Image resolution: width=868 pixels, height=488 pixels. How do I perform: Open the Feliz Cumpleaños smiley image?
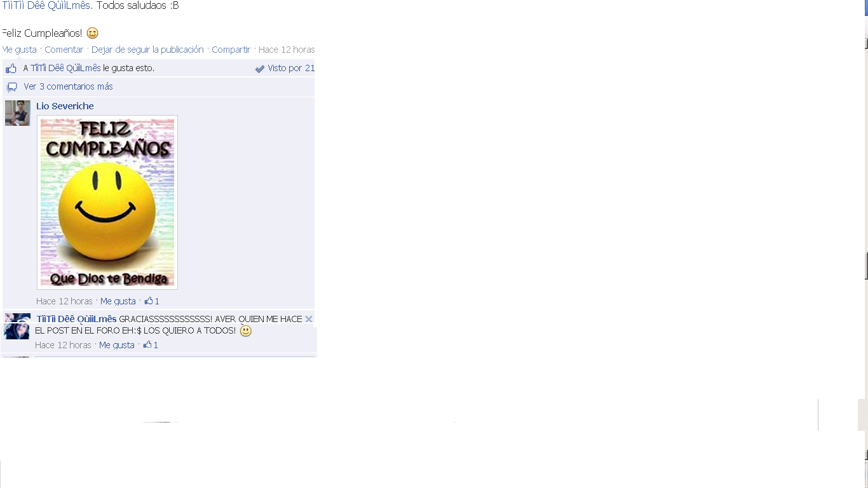pyautogui.click(x=107, y=202)
